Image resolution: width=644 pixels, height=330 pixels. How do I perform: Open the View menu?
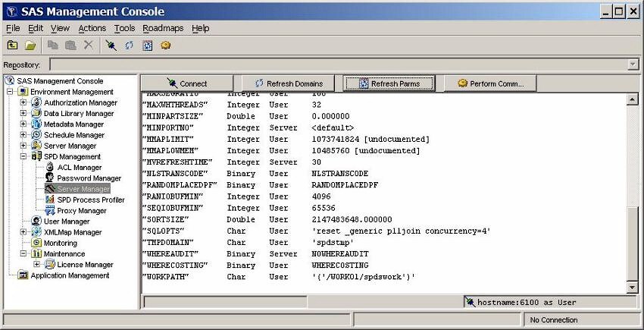point(60,28)
